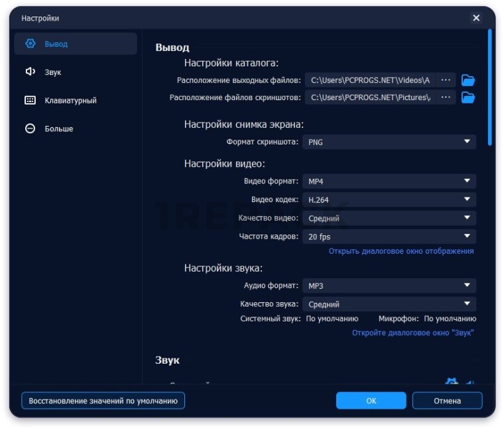Click three-dots browse button for output files path

coord(446,80)
